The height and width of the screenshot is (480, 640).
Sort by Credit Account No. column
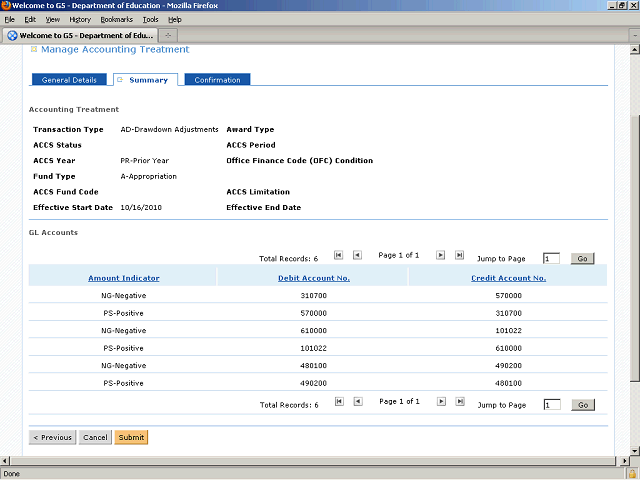click(x=508, y=278)
